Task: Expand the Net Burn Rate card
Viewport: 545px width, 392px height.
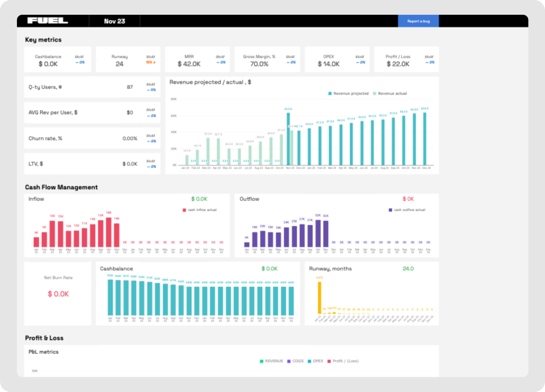Action: [58, 293]
